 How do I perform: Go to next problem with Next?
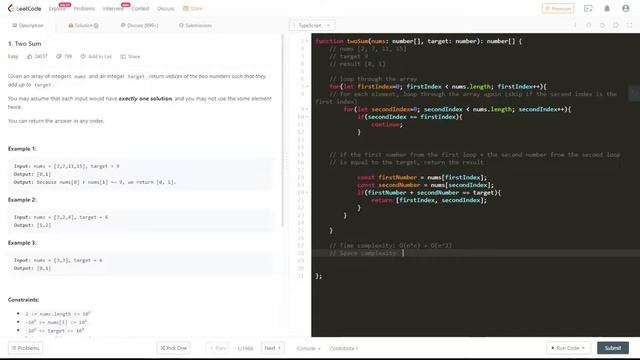[x=272, y=348]
